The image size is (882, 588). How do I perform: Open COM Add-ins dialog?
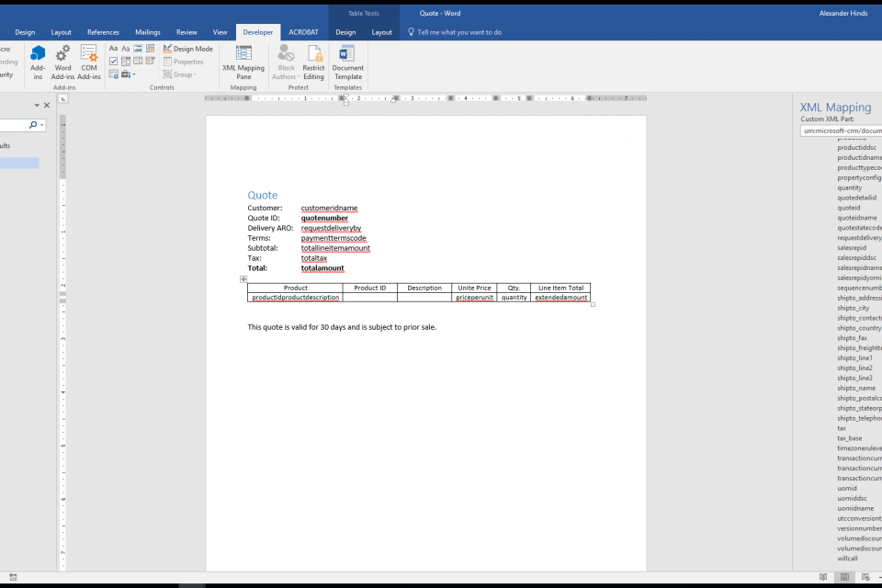89,61
